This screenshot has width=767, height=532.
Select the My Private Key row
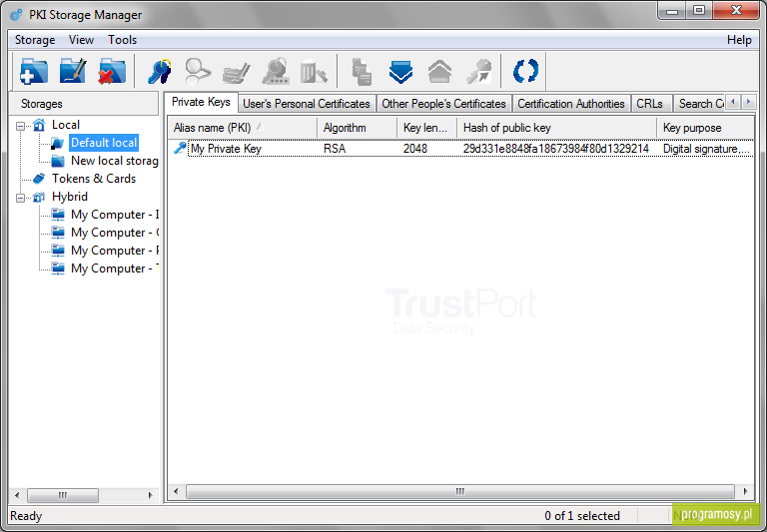point(460,148)
